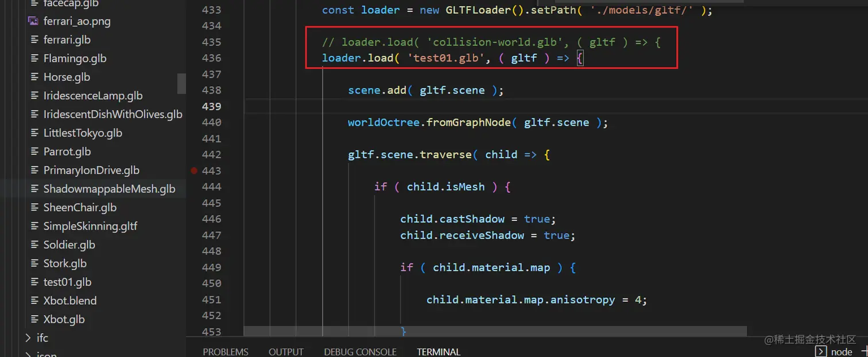Click line number 439 in the gutter

click(211, 106)
